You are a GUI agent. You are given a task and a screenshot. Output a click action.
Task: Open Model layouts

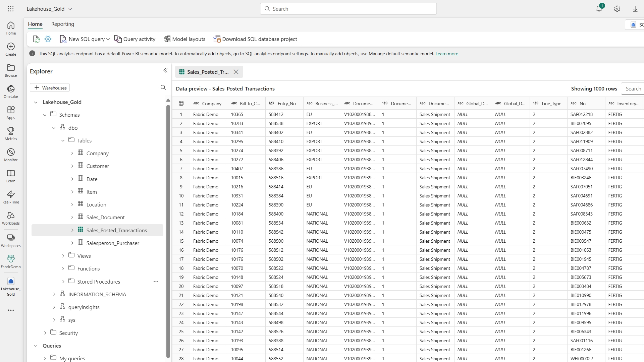(184, 39)
